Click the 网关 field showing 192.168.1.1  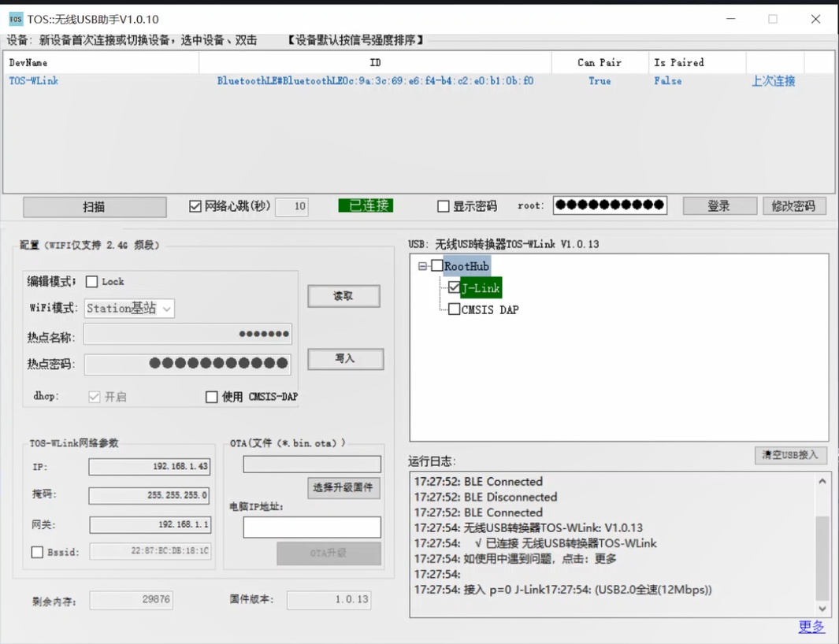coord(150,524)
